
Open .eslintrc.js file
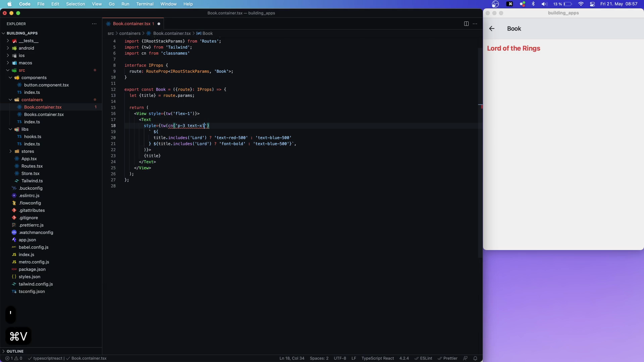click(x=29, y=196)
